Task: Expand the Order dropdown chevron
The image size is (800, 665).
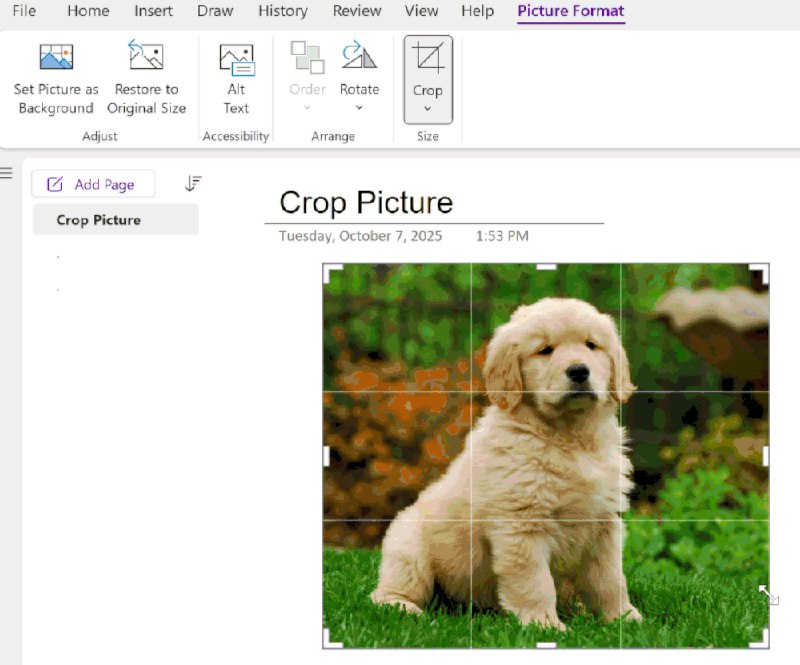Action: click(307, 108)
